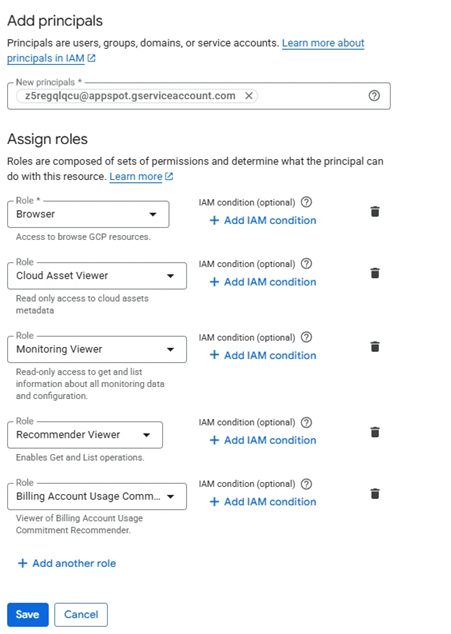Delete the Browser role row

tap(375, 211)
